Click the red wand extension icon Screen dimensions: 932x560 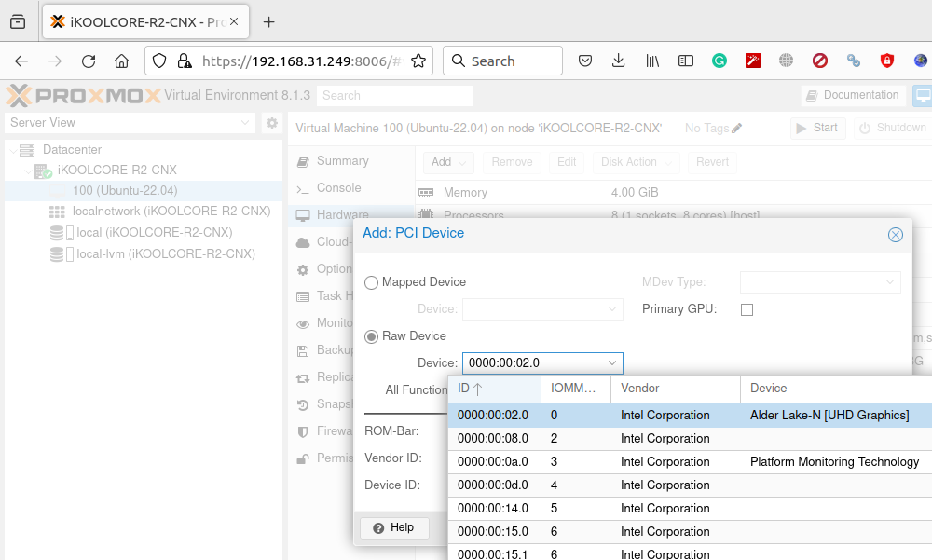752,61
